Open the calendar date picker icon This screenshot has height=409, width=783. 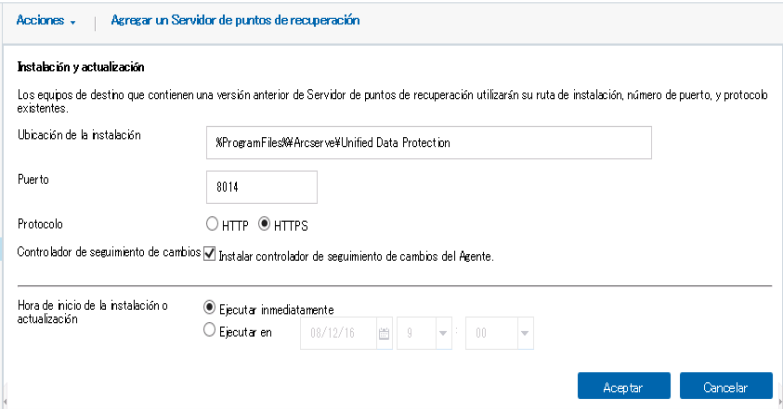(384, 334)
